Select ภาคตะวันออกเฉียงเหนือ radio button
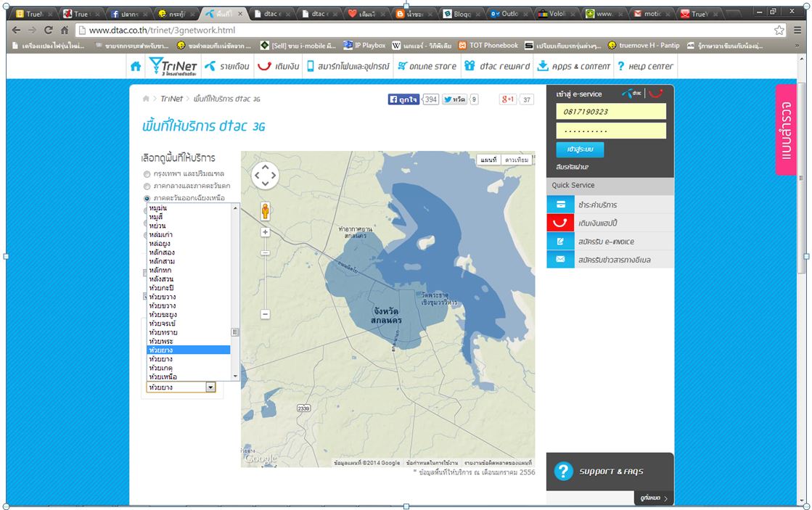812x510 pixels. click(x=147, y=198)
